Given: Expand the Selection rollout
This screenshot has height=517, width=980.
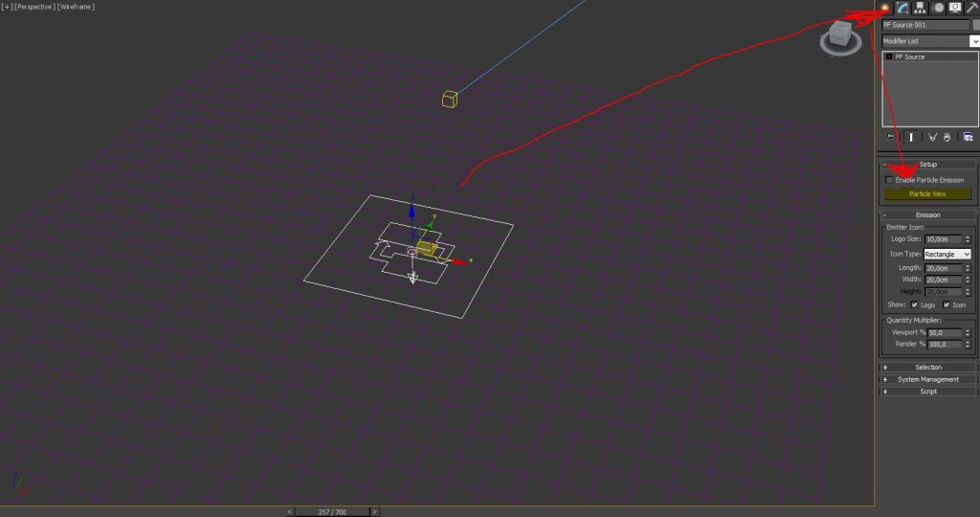Looking at the screenshot, I should [927, 367].
